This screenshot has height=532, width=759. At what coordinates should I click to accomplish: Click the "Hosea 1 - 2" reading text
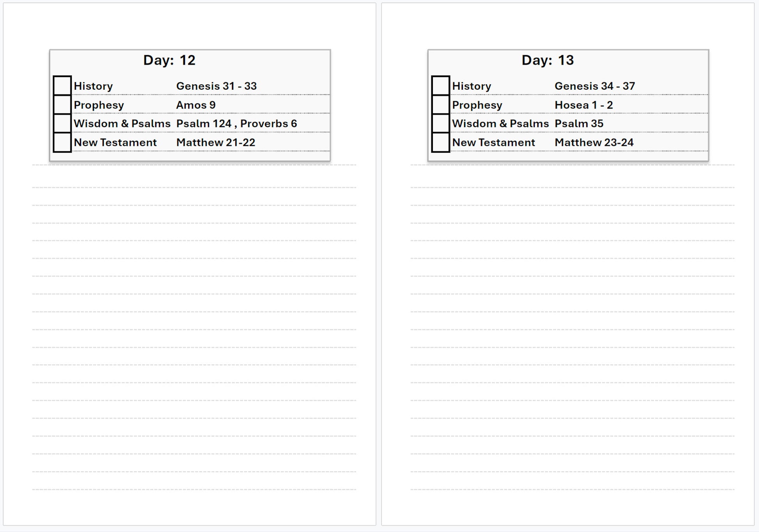[x=583, y=105]
